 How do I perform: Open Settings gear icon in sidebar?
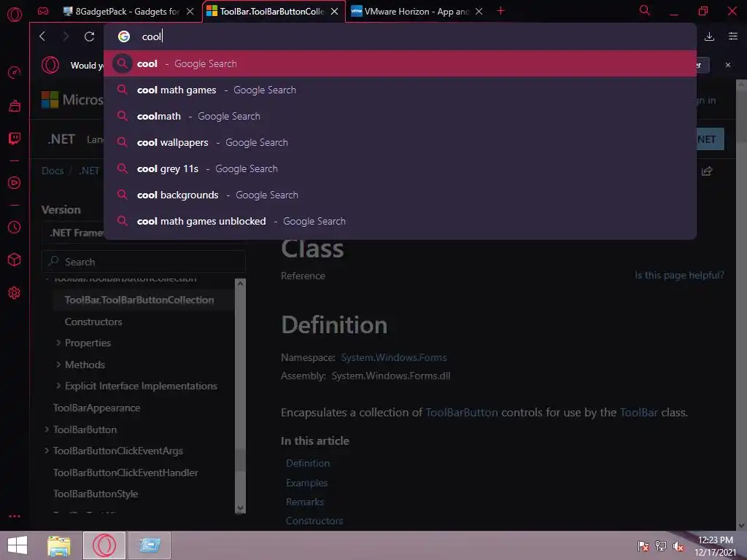15,292
